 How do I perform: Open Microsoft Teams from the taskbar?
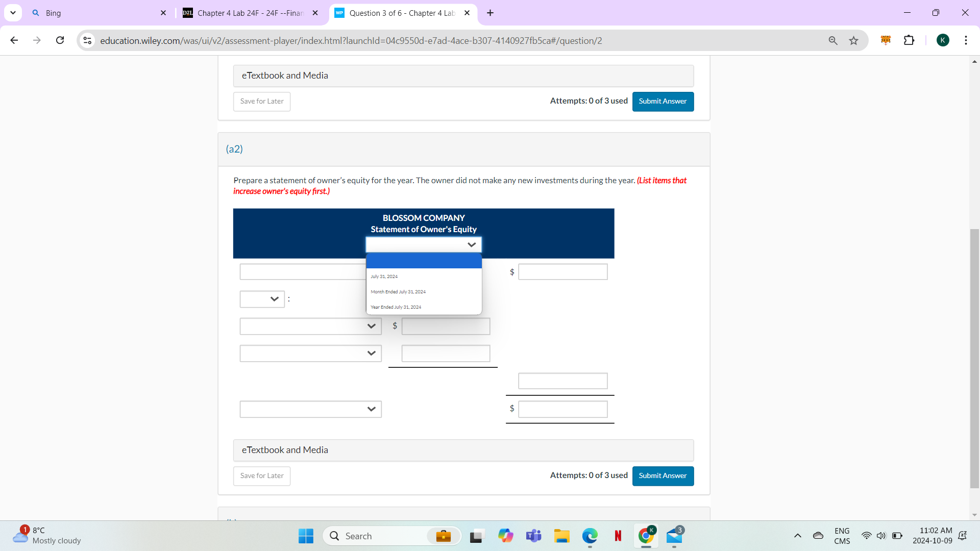pos(534,536)
